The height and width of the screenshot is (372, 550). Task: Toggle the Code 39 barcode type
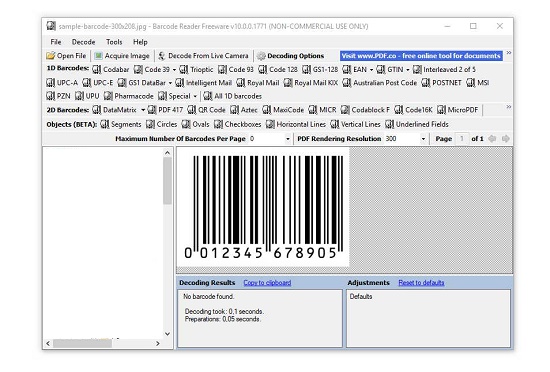coord(152,69)
